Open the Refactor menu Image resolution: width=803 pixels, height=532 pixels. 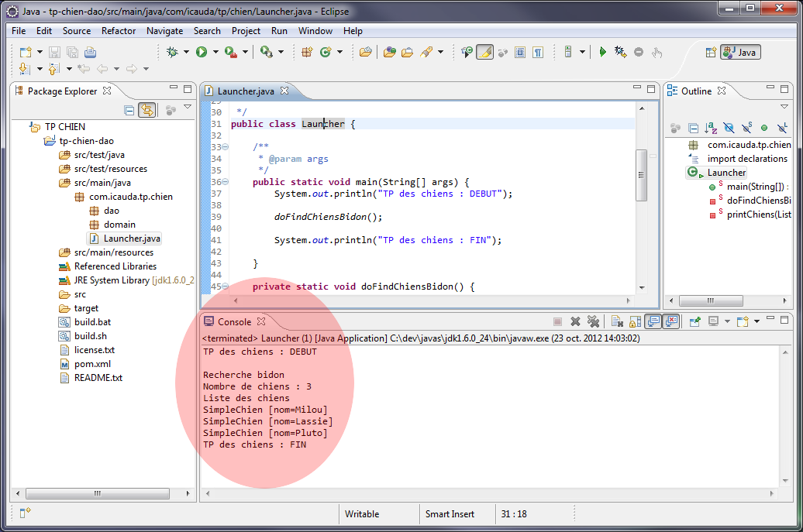coord(119,31)
